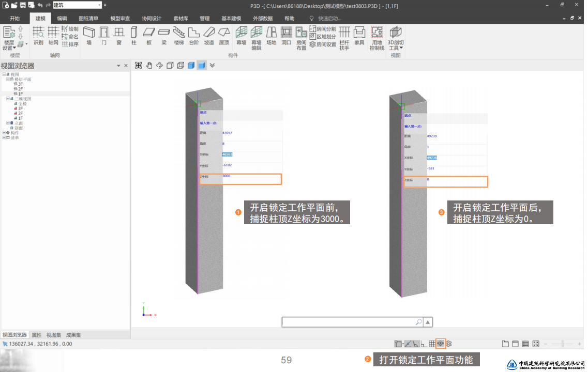
Task: Expand the 立面 tree node
Action: (x=8, y=123)
